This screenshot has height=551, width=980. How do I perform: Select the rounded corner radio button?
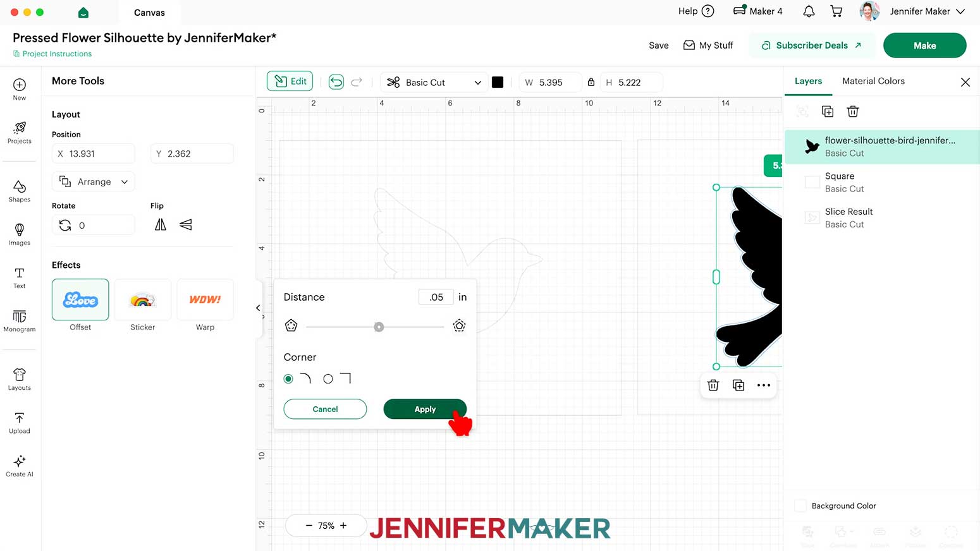pyautogui.click(x=288, y=379)
